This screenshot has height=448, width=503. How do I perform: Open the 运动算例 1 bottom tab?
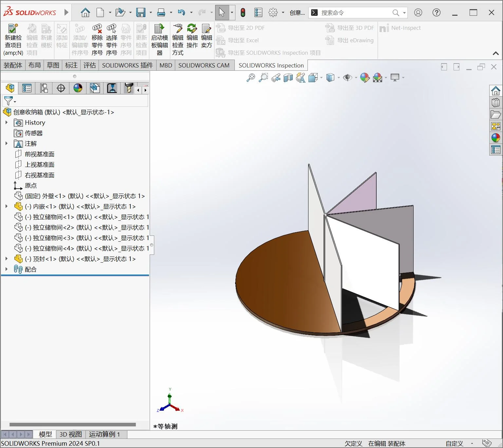pyautogui.click(x=104, y=434)
